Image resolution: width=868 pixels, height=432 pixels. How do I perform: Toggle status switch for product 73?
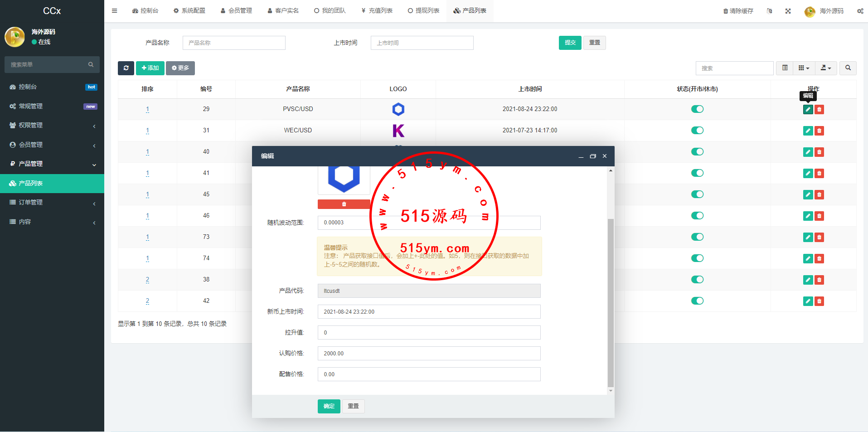coord(697,237)
